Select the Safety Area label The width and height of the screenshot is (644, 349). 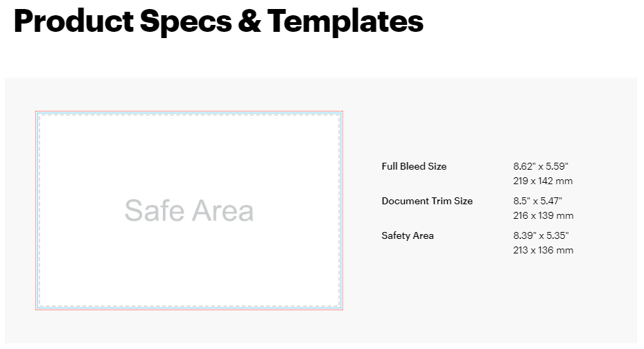pyautogui.click(x=408, y=235)
